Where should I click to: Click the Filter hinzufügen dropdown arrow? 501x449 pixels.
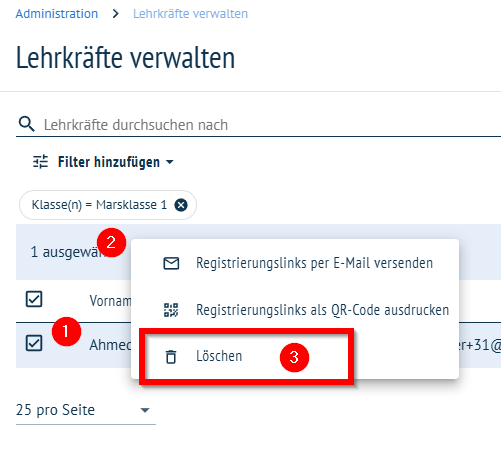coord(170,162)
